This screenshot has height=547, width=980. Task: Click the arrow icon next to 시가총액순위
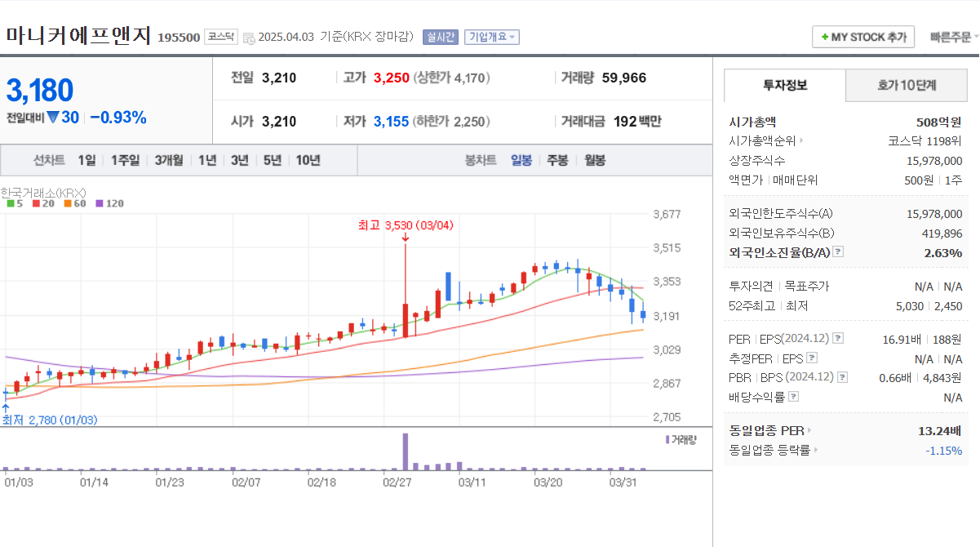tap(801, 140)
